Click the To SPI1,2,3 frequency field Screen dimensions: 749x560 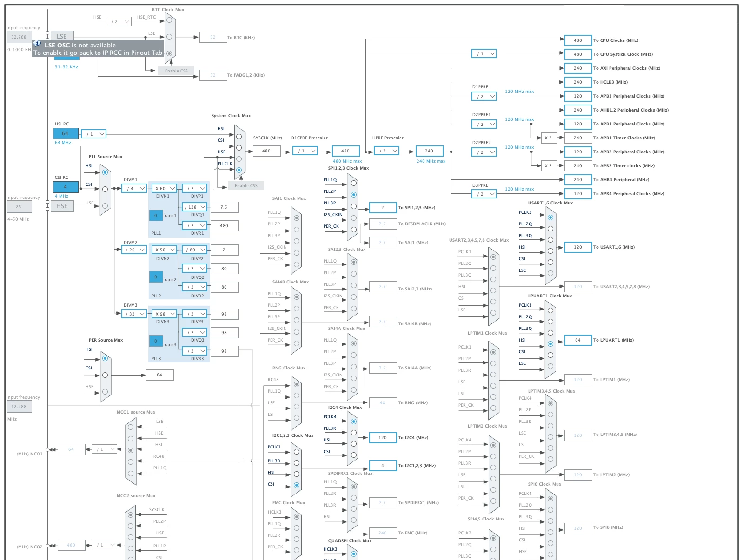click(383, 207)
